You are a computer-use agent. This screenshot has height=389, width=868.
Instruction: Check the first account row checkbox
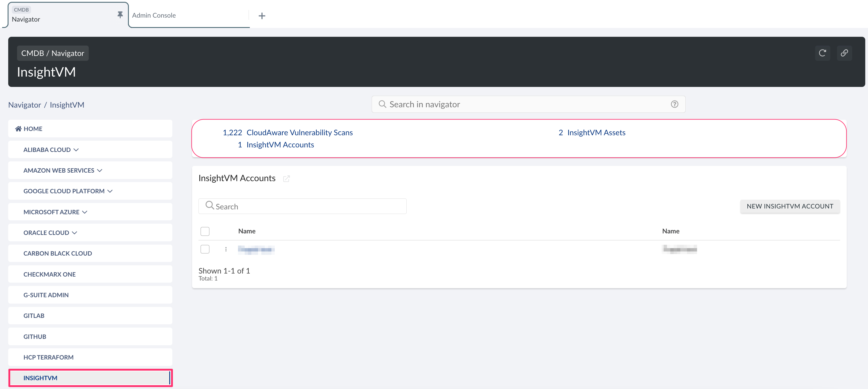click(x=205, y=249)
